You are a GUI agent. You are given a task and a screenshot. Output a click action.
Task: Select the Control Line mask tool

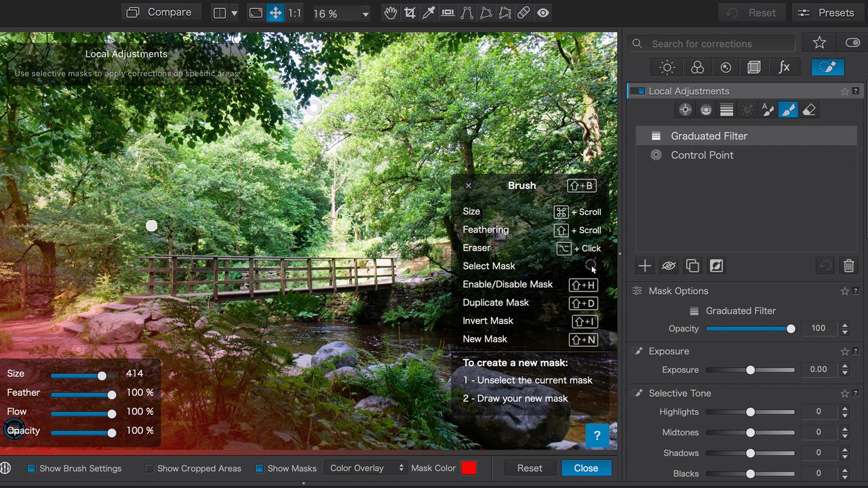(706, 110)
